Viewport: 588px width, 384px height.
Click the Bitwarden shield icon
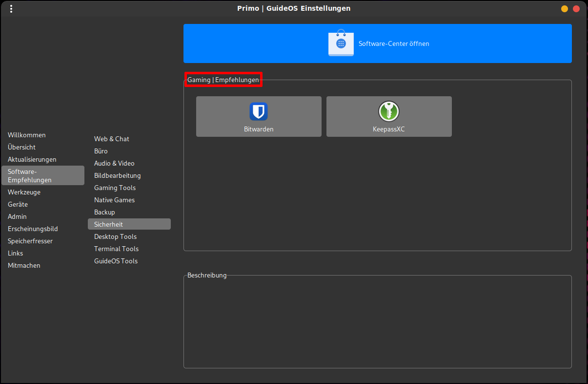point(258,111)
